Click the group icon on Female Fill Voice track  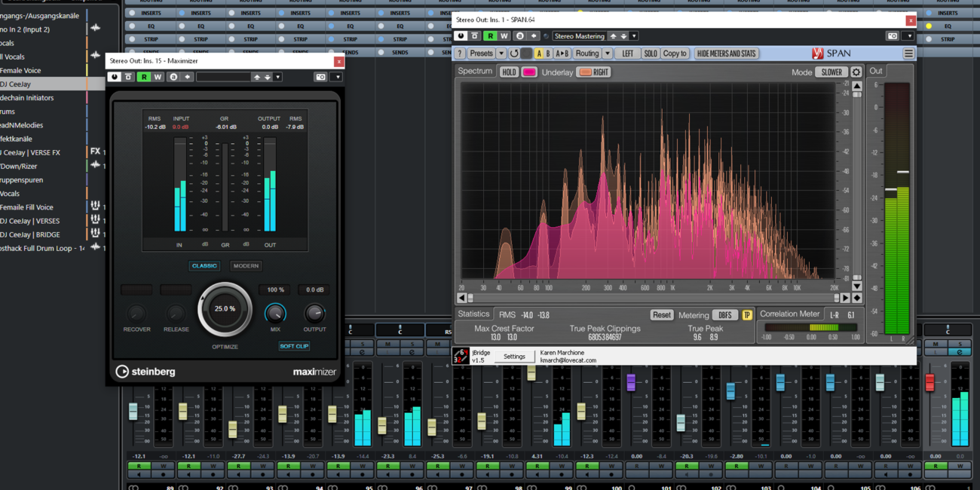click(95, 207)
